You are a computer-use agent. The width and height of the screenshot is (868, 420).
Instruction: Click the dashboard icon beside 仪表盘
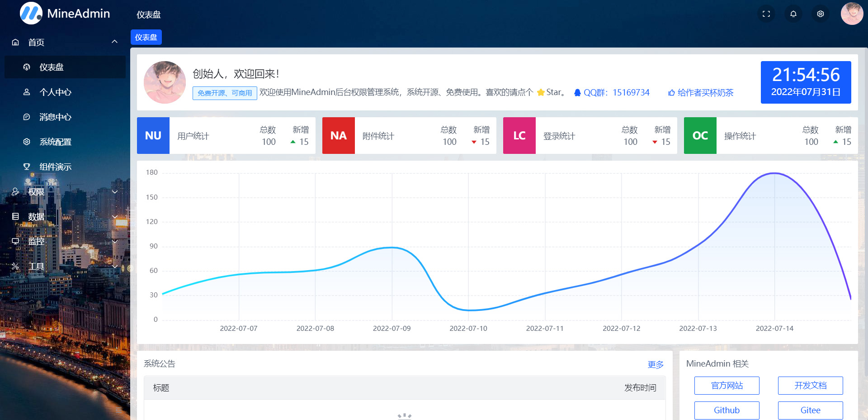[27, 67]
